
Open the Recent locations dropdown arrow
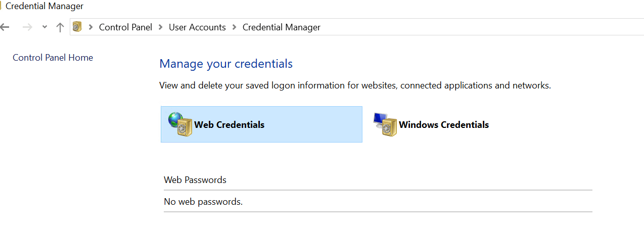pos(44,27)
